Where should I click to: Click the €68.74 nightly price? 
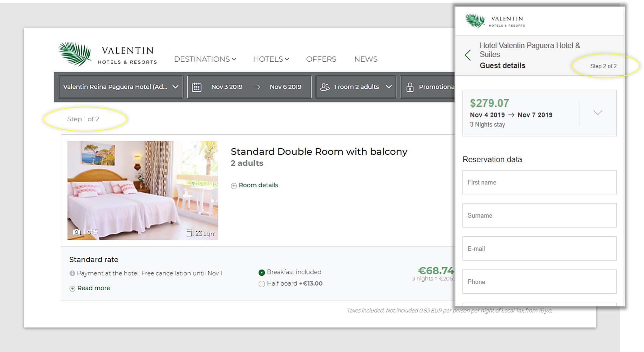pyautogui.click(x=436, y=270)
